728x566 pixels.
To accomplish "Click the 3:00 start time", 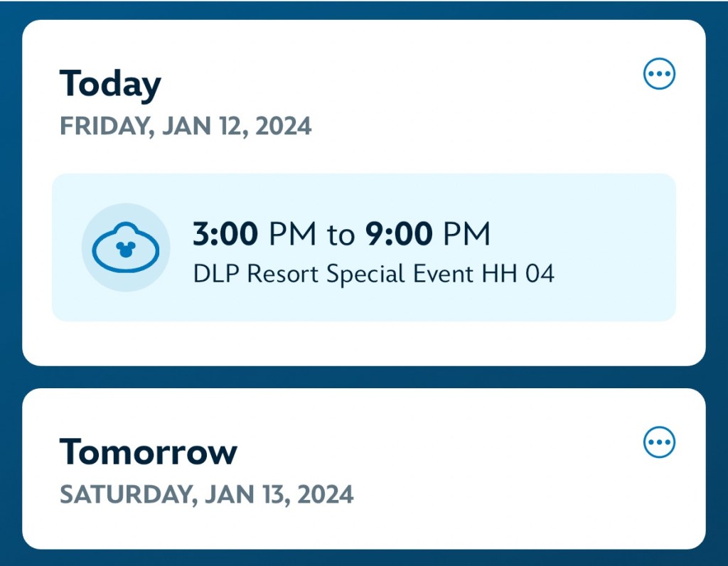I will tap(225, 235).
